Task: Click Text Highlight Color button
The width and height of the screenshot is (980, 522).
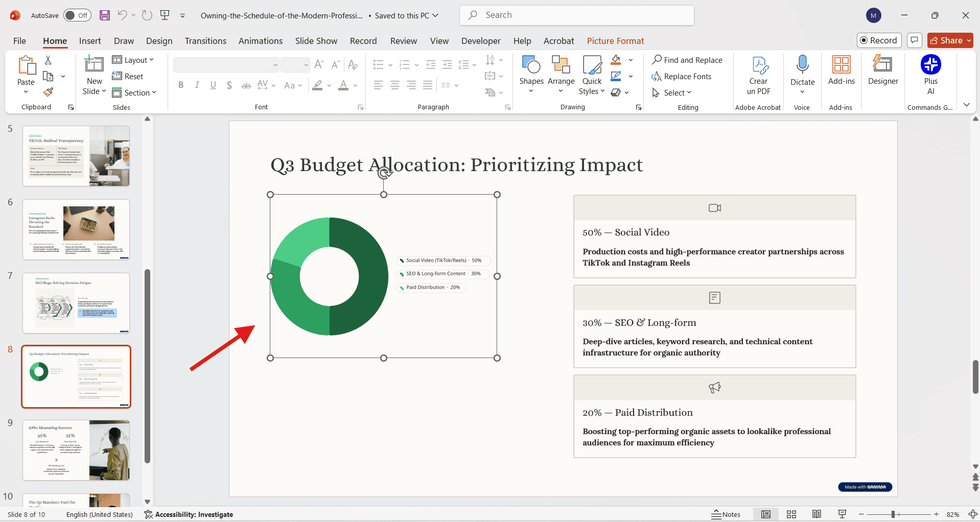Action: pos(317,85)
